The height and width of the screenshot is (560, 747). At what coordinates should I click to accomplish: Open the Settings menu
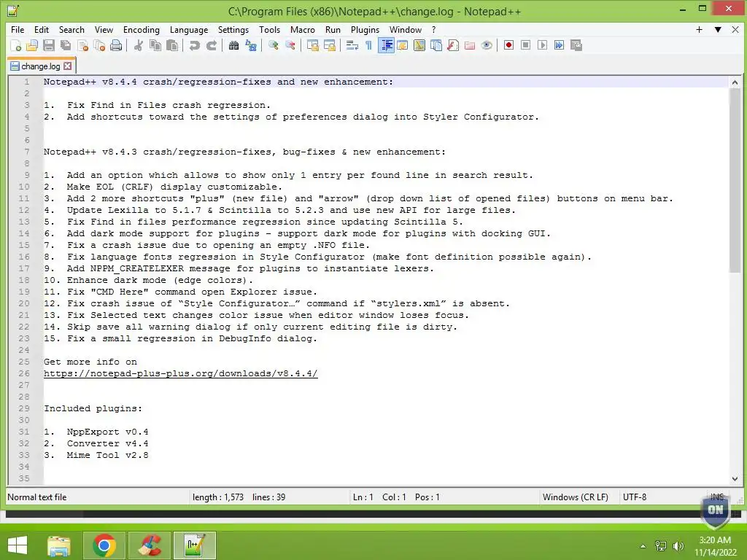(233, 29)
